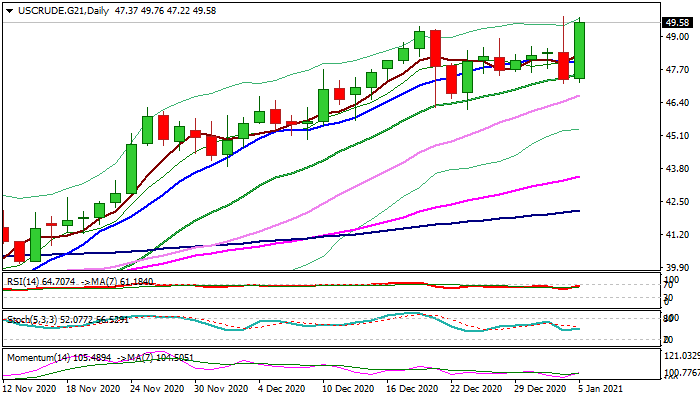Image resolution: width=700 pixels, height=400 pixels.
Task: Click the USCRUDE.G21,Daily chart title
Action: coord(57,10)
